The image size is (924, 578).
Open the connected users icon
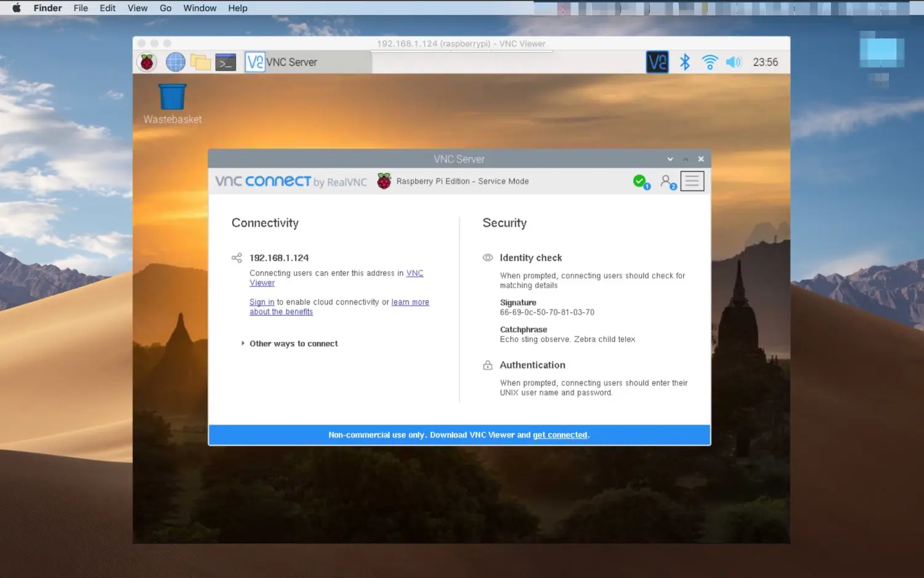[x=668, y=181]
